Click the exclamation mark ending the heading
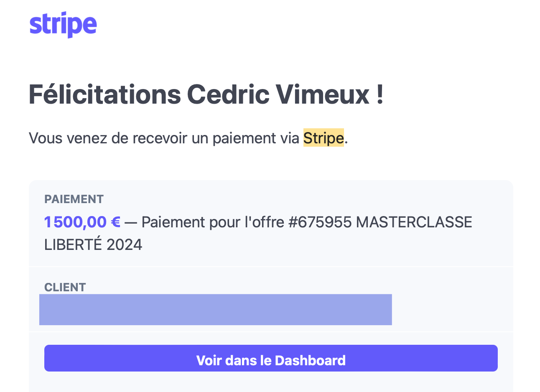 click(379, 94)
